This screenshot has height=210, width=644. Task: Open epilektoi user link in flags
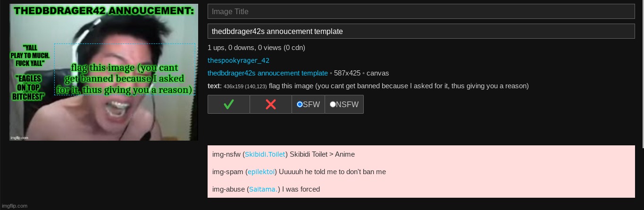261,172
